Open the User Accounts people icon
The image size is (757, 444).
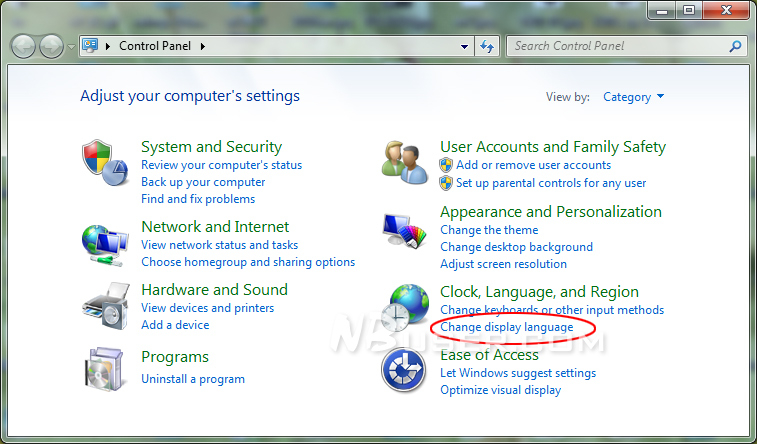tap(405, 162)
